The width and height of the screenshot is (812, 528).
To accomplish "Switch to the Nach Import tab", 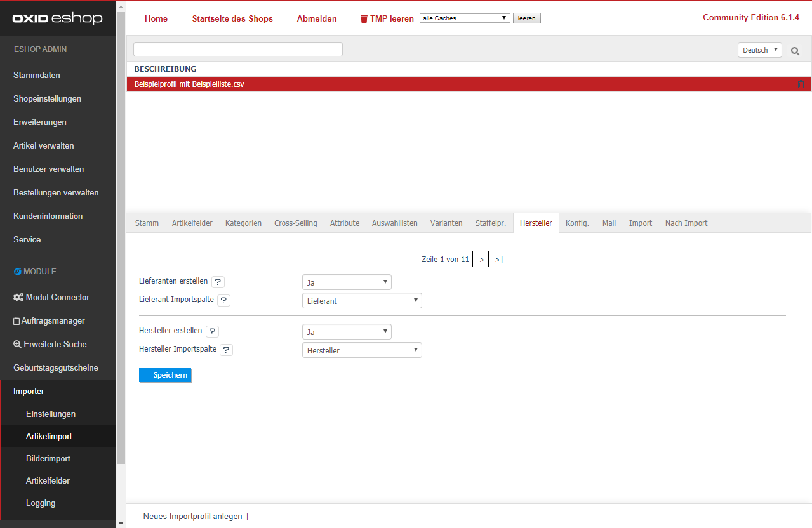I will pos(686,223).
